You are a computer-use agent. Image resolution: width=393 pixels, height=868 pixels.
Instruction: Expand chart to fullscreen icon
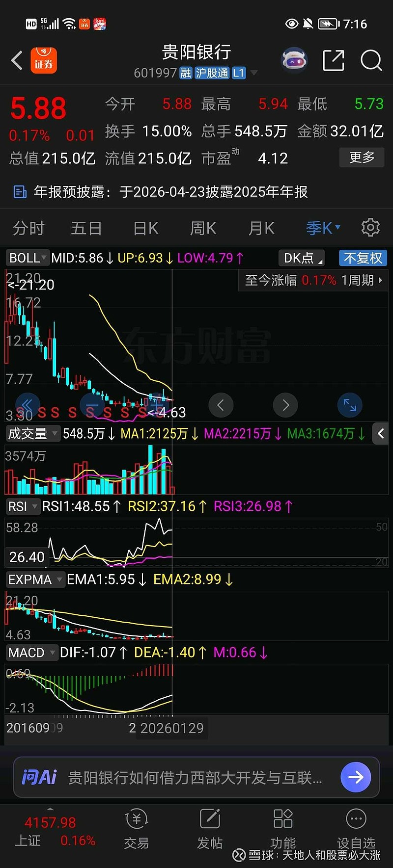[350, 405]
